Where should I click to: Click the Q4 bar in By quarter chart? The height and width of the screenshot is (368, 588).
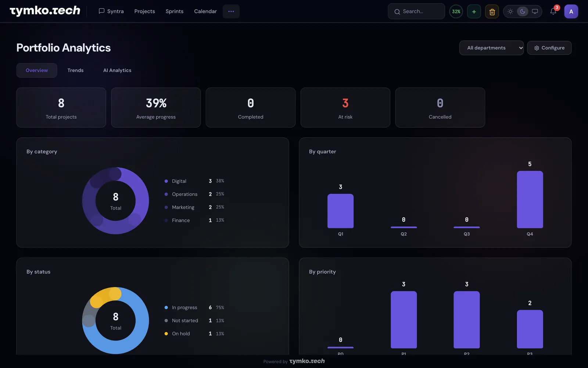(530, 199)
